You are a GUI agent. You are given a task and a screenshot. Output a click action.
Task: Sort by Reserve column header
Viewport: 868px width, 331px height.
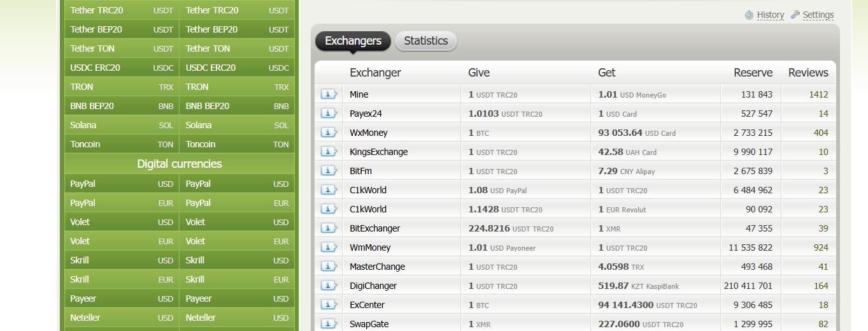click(753, 73)
